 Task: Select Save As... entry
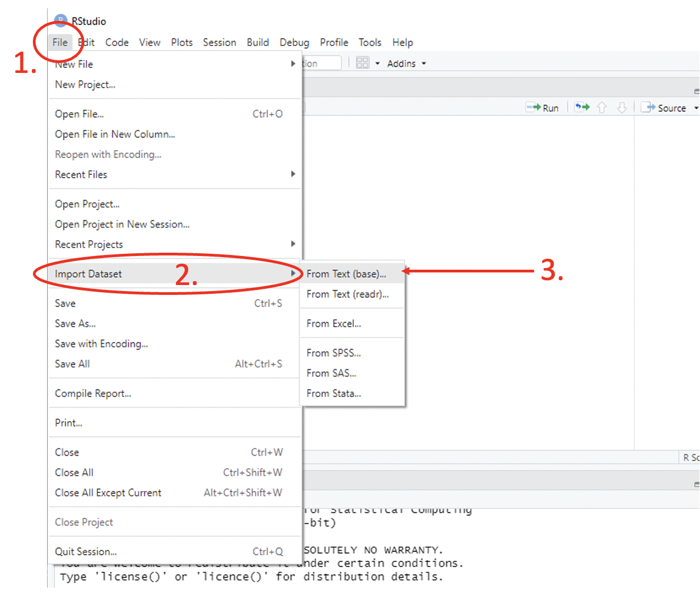coord(175,323)
